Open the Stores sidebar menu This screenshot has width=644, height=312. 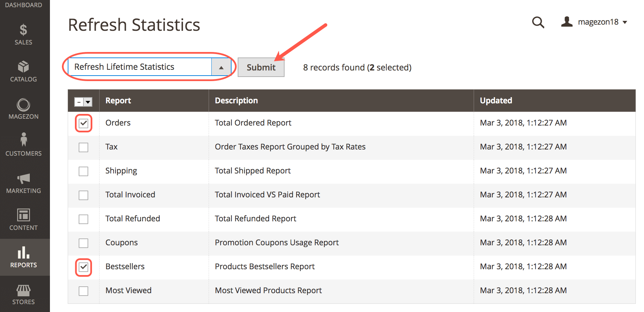pyautogui.click(x=23, y=294)
